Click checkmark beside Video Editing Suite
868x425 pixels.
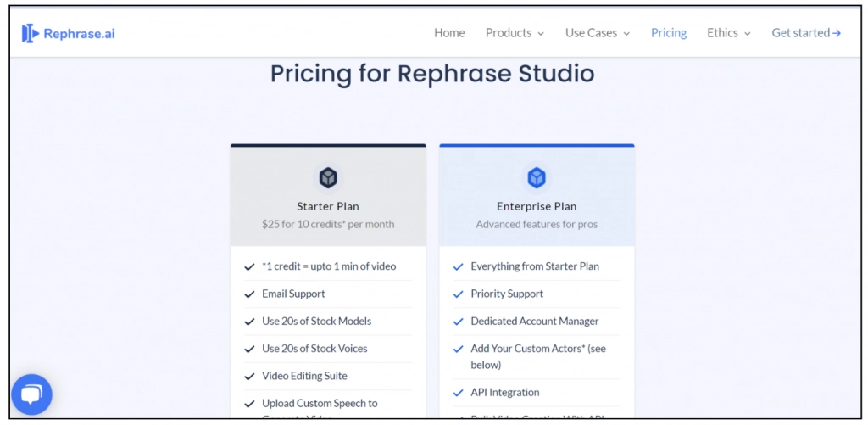(x=249, y=377)
